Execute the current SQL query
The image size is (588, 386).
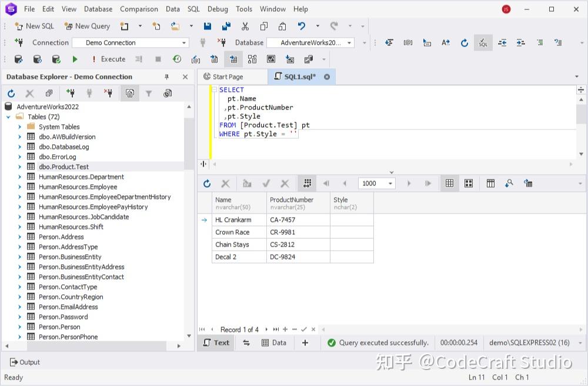coord(75,59)
